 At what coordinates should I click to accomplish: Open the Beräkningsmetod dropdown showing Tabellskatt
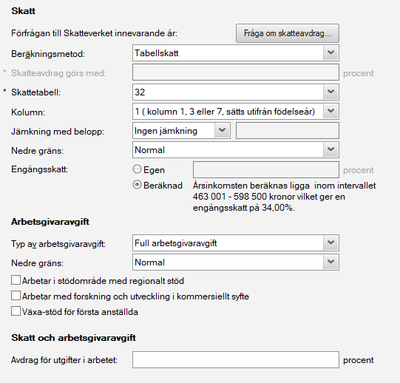pyautogui.click(x=236, y=53)
